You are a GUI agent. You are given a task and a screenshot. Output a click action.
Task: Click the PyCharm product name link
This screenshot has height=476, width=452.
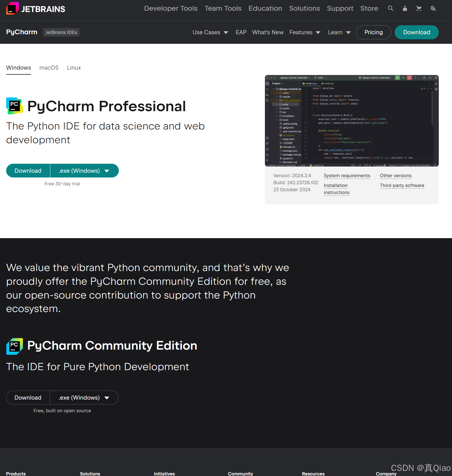22,32
